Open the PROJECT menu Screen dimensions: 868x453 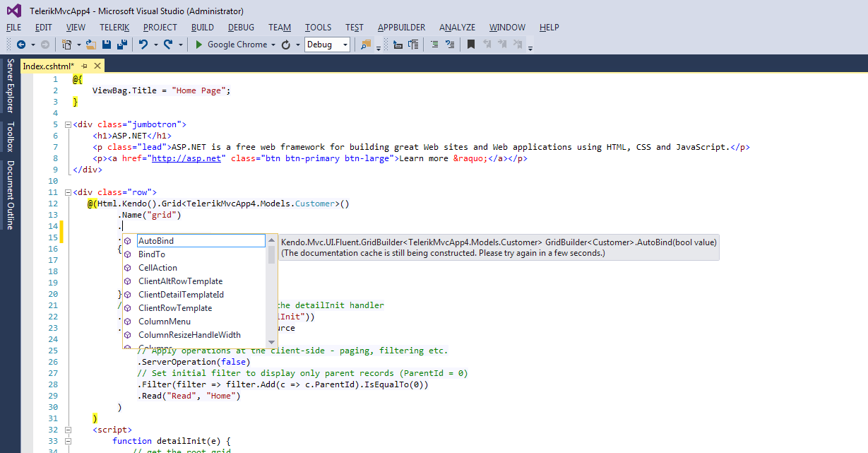tap(160, 27)
